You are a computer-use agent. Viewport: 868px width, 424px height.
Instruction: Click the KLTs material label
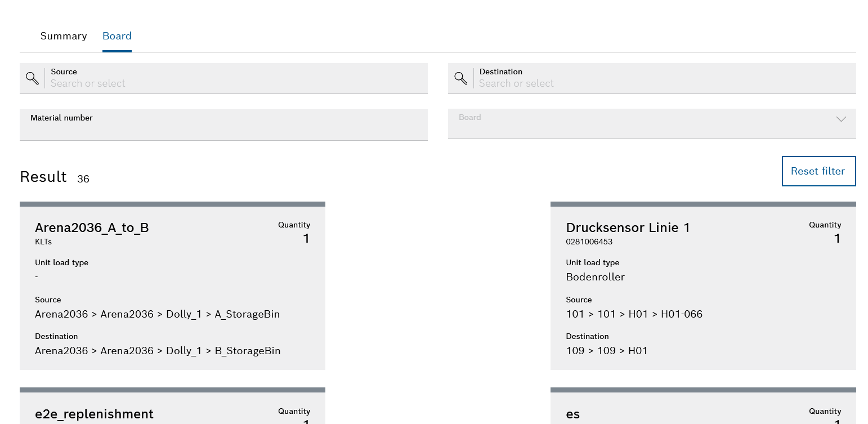pos(43,242)
